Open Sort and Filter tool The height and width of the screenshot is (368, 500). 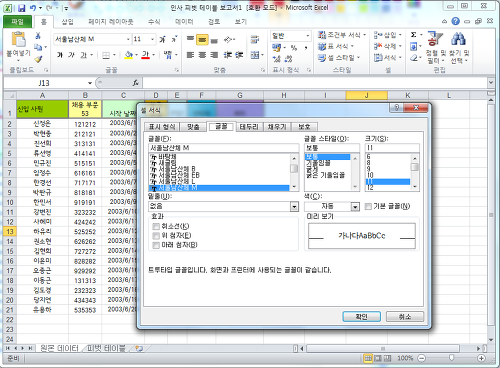click(x=435, y=47)
